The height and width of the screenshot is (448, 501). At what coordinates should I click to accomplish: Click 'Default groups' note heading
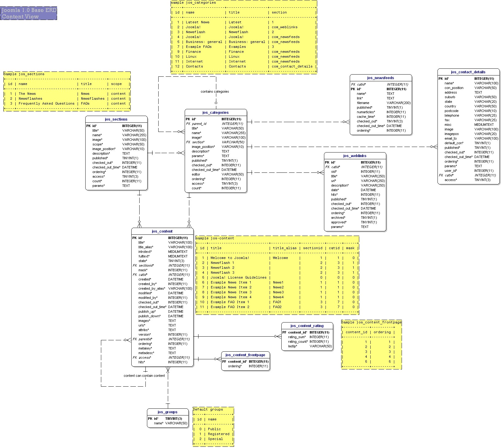point(208,409)
